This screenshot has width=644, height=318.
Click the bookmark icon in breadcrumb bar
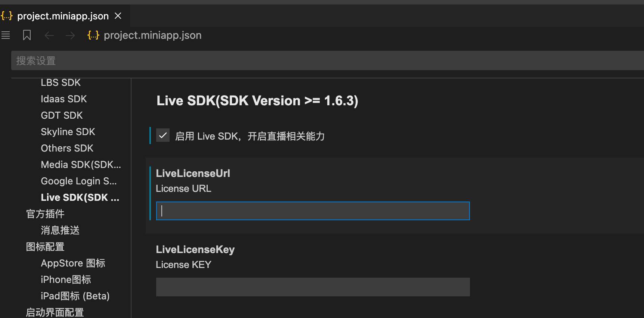point(27,35)
